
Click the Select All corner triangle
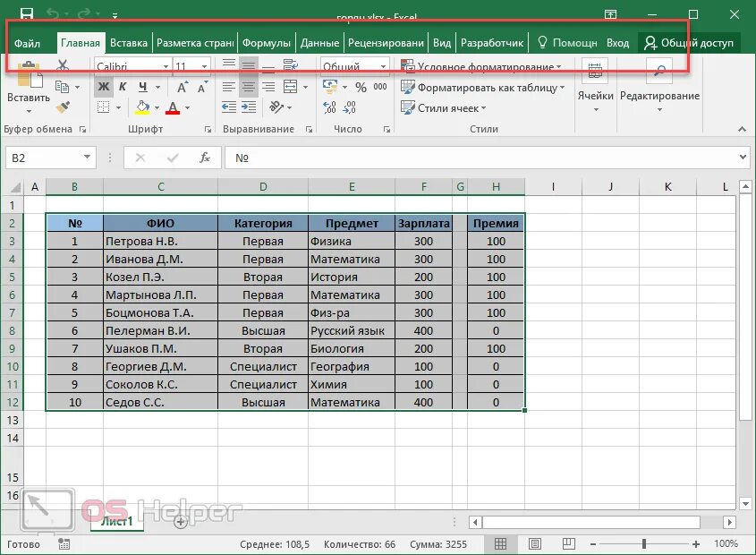coord(15,187)
